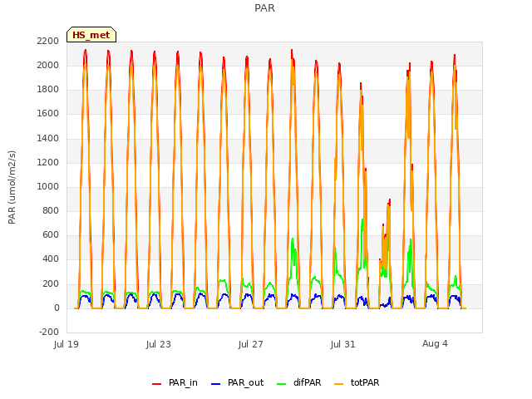Toggle the PAR_out legend entry
The width and height of the screenshot is (532, 399).
pos(237,382)
